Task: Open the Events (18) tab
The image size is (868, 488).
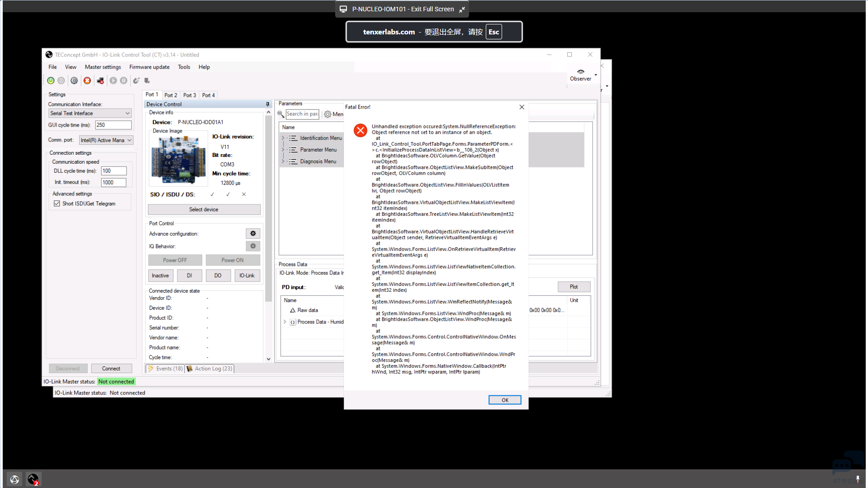Action: click(166, 369)
